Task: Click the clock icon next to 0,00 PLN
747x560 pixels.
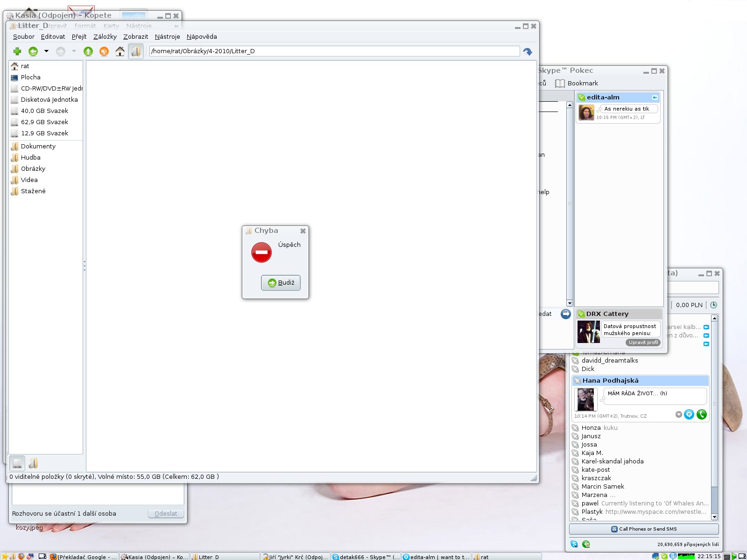Action: click(713, 305)
